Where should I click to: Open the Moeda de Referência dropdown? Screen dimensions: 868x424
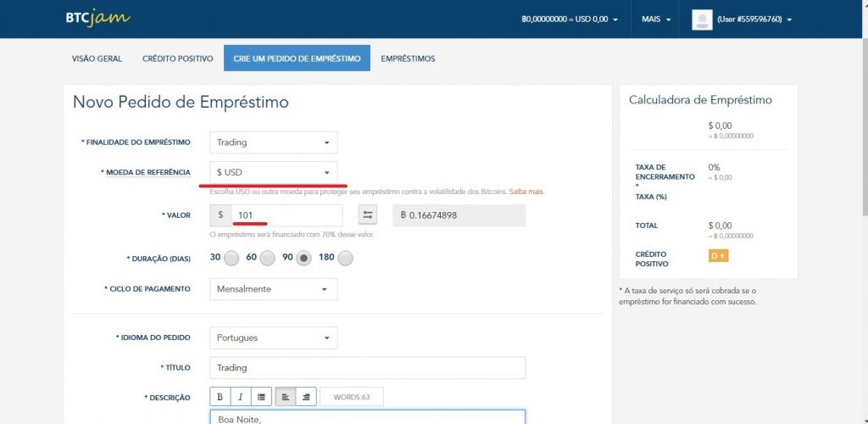coord(273,172)
